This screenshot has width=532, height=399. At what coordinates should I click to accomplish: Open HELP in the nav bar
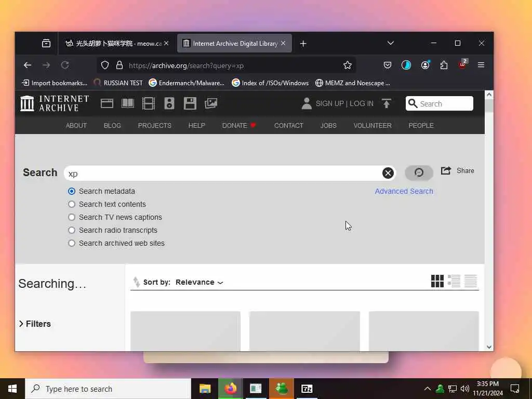pos(197,126)
